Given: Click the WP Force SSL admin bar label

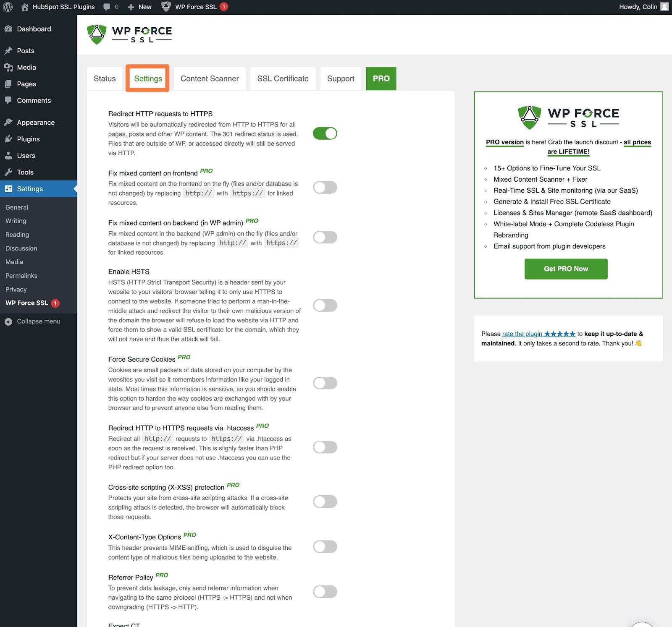Looking at the screenshot, I should [x=196, y=7].
